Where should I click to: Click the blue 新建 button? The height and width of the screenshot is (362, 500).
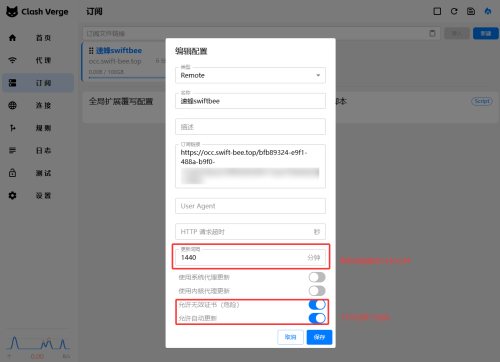tap(486, 33)
